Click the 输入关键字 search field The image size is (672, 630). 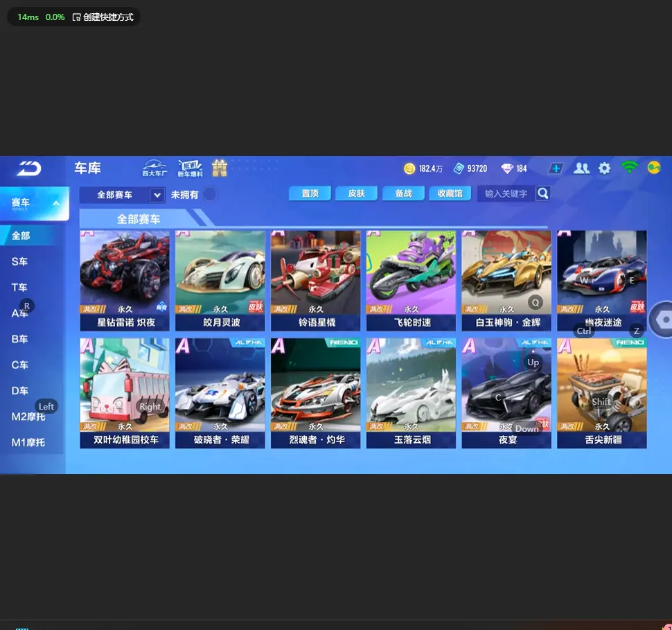click(506, 193)
